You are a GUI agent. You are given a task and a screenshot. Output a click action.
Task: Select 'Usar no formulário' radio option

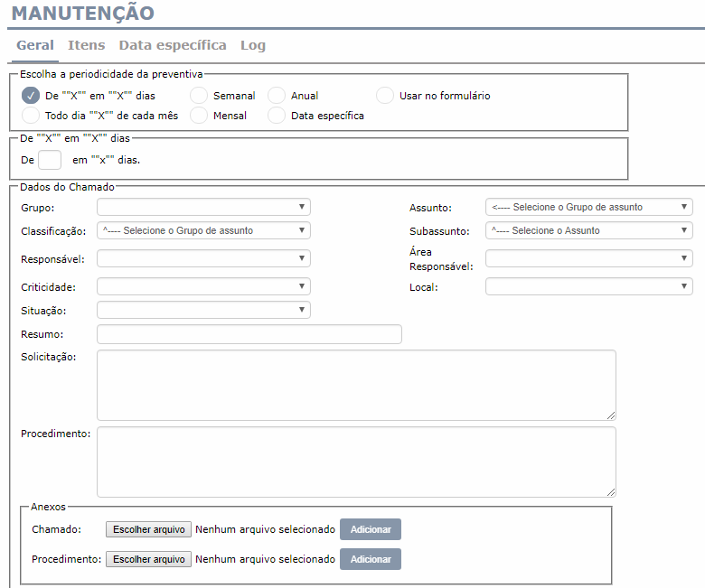click(385, 96)
